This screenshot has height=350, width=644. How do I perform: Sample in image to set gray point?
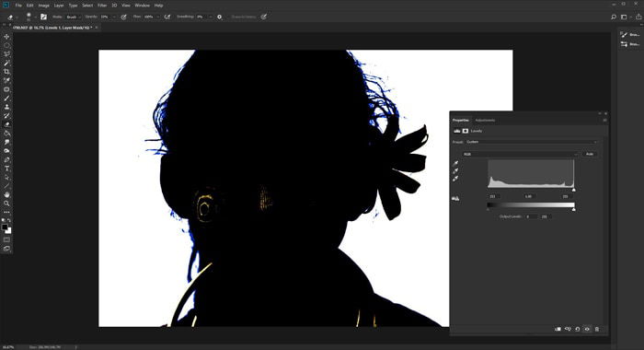[455, 170]
